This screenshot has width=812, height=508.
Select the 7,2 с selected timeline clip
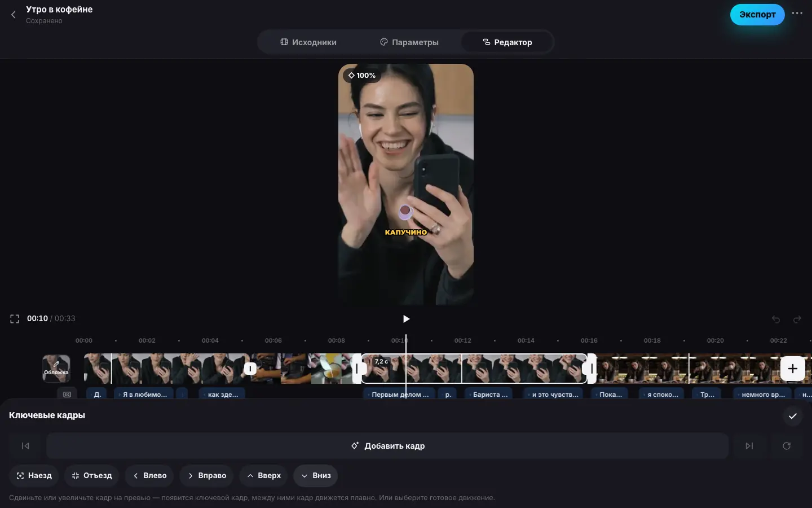474,369
